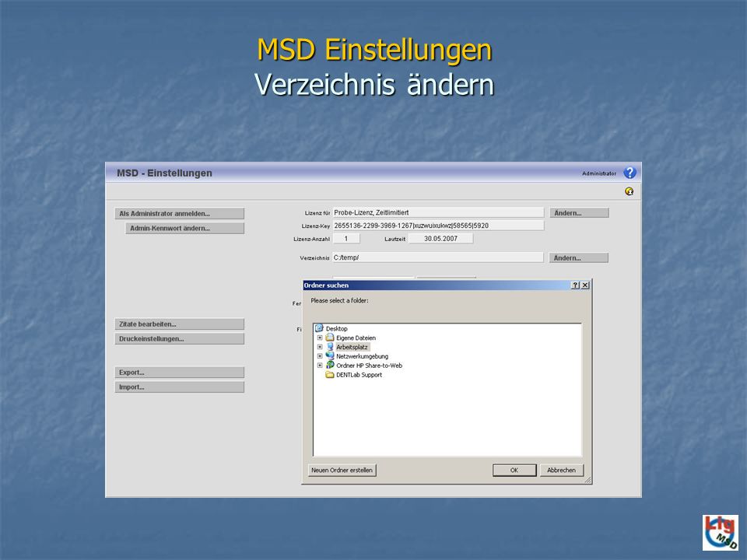Click the icon beside Ordner HP Share-to-Web
Viewport: 747px width, 560px height.
click(x=330, y=366)
